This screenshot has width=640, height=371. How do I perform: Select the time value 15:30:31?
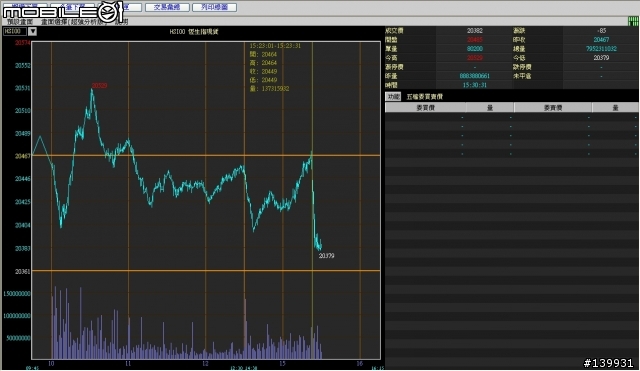(475, 85)
